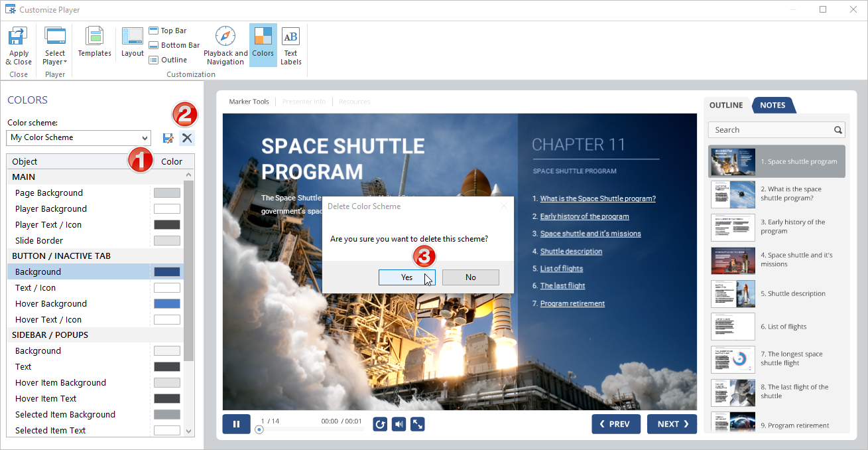Image resolution: width=868 pixels, height=450 pixels.
Task: Toggle fullscreen mode in player
Action: click(x=418, y=424)
